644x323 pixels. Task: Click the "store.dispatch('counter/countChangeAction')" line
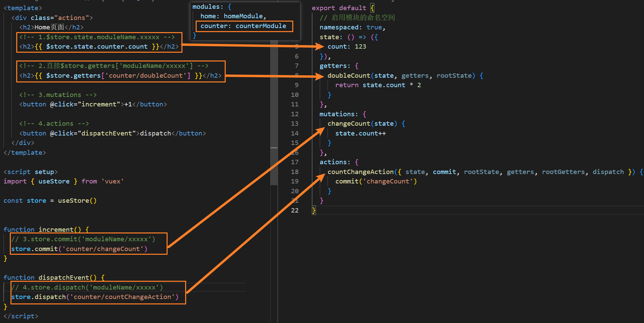click(95, 297)
